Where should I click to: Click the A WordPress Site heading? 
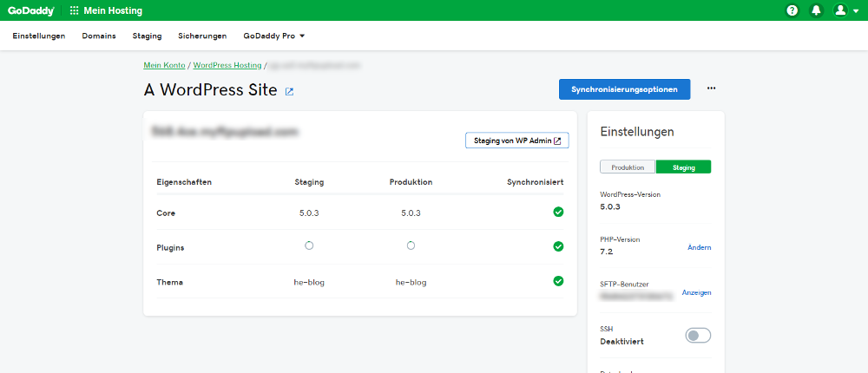tap(210, 89)
